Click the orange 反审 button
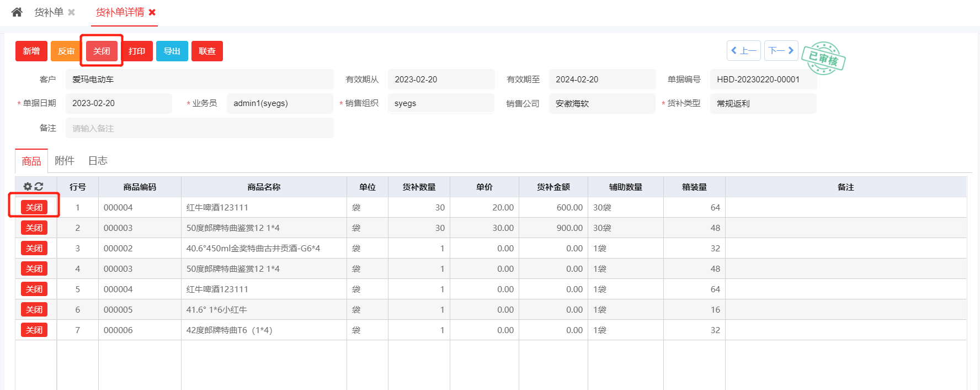 (x=66, y=51)
